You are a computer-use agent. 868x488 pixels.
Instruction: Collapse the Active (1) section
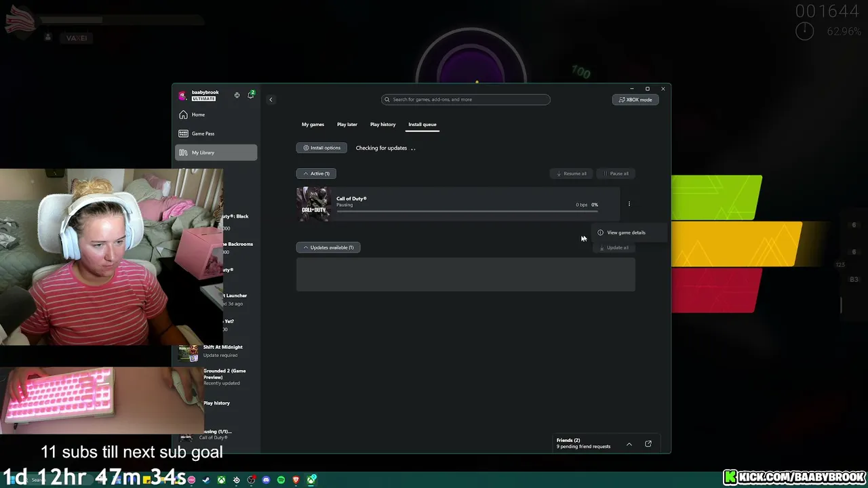(x=316, y=174)
